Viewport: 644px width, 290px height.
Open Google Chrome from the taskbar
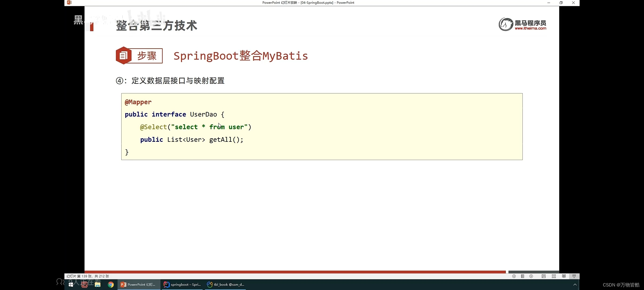(111, 285)
